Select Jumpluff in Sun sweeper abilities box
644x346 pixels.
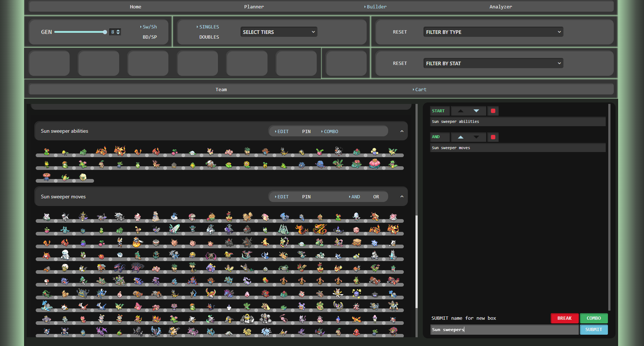[x=375, y=151]
